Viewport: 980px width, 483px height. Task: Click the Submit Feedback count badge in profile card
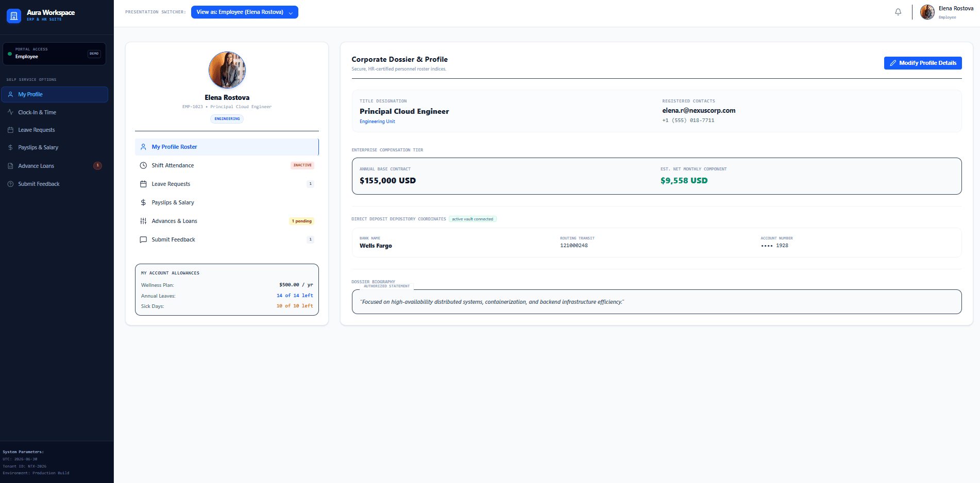[x=310, y=239]
